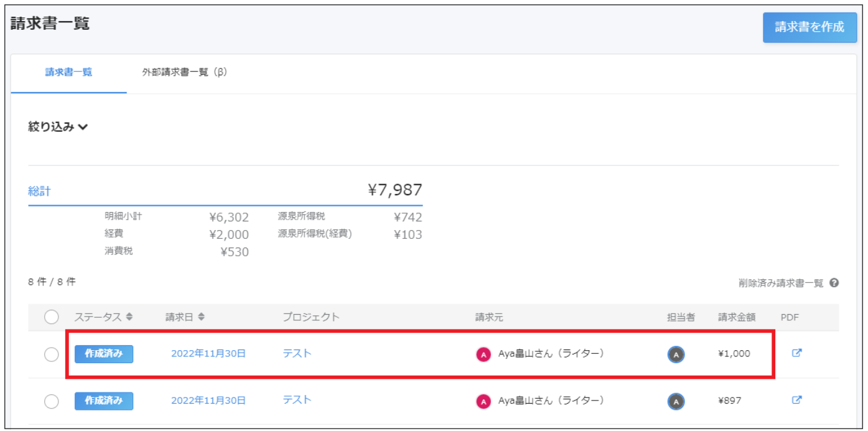This screenshot has width=868, height=431.
Task: Open the 総計 link
Action: 39,192
